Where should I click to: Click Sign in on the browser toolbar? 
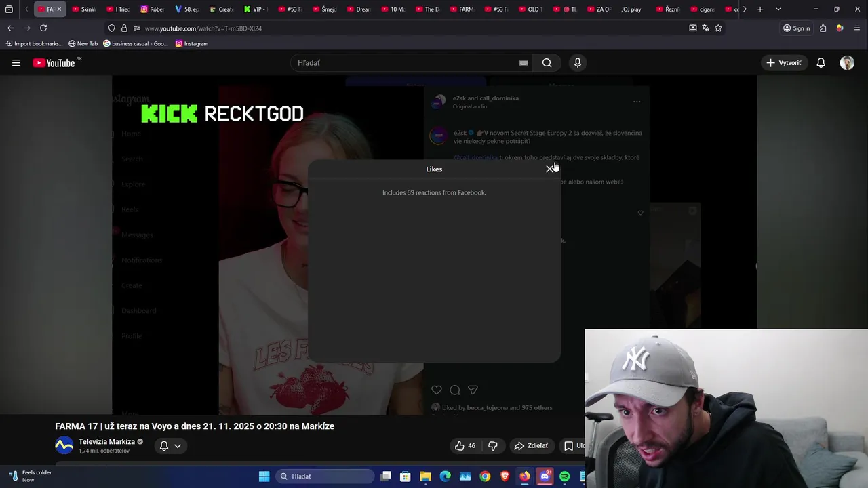pos(796,28)
